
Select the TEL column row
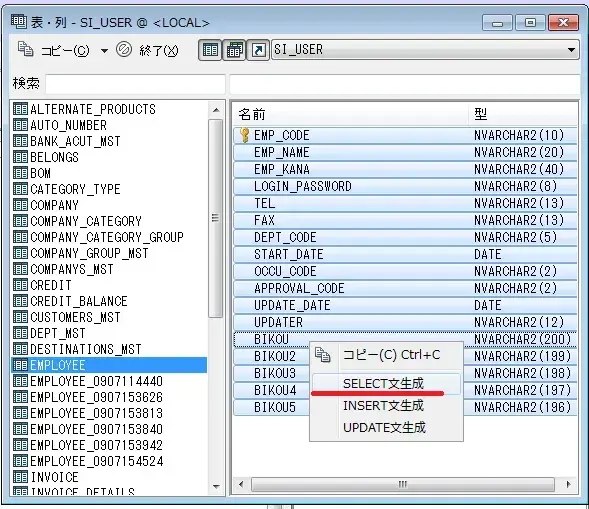405,203
